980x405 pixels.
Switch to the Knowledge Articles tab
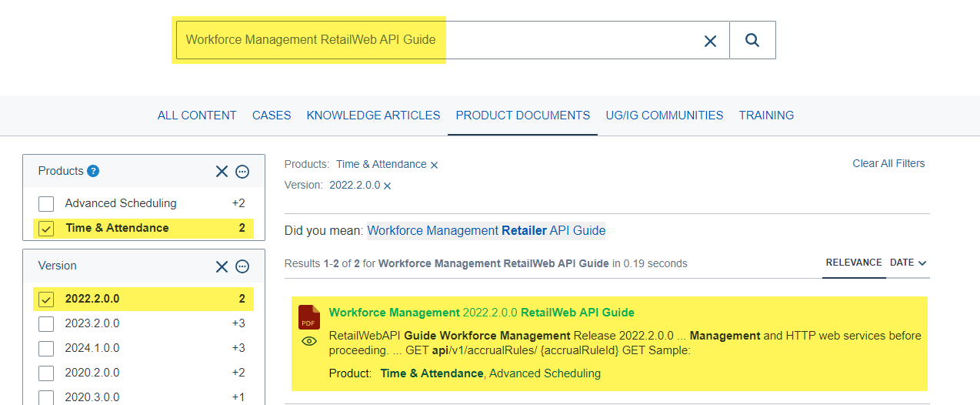373,115
